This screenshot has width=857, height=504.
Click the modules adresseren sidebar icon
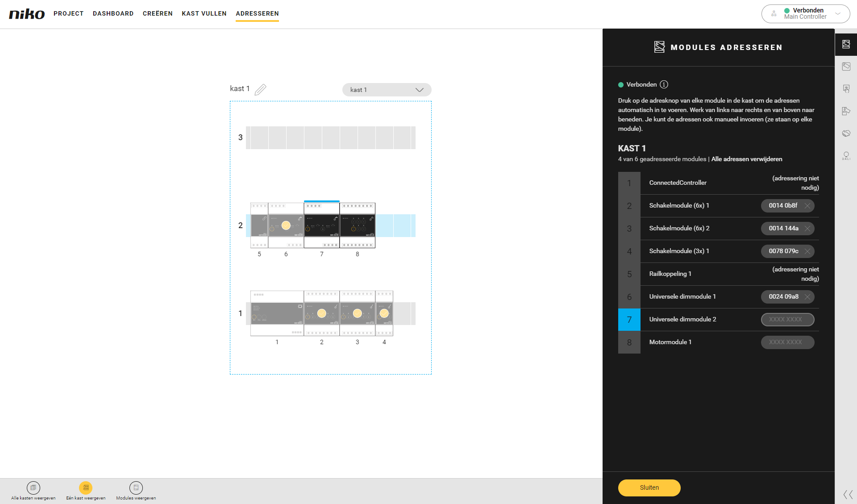tap(846, 44)
